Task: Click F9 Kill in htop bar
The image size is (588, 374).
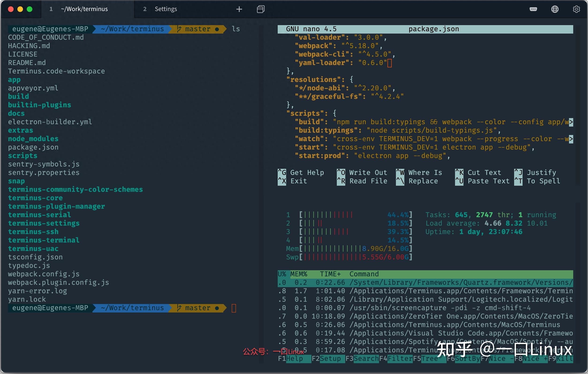Action: 561,359
